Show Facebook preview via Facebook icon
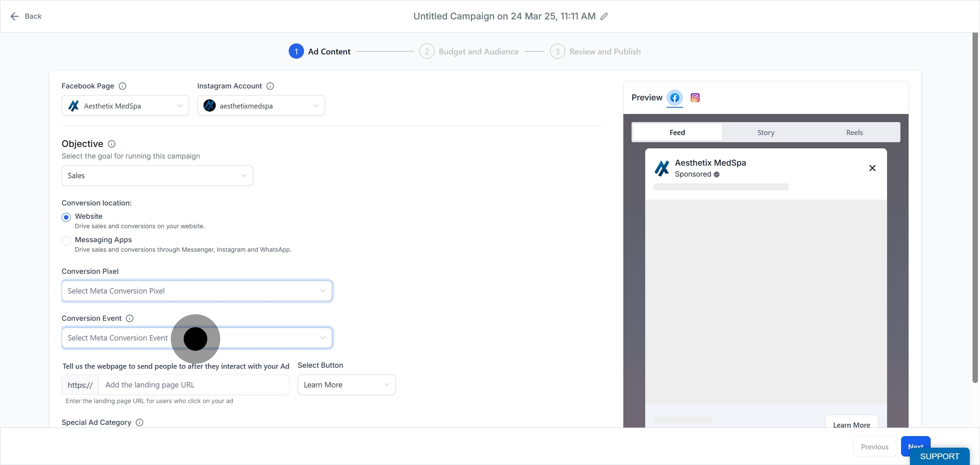The image size is (980, 465). (x=674, y=98)
